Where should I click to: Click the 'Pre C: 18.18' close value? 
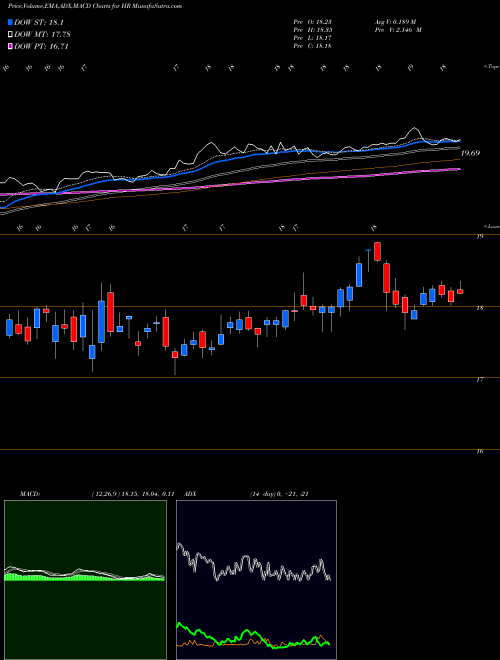coord(313,46)
